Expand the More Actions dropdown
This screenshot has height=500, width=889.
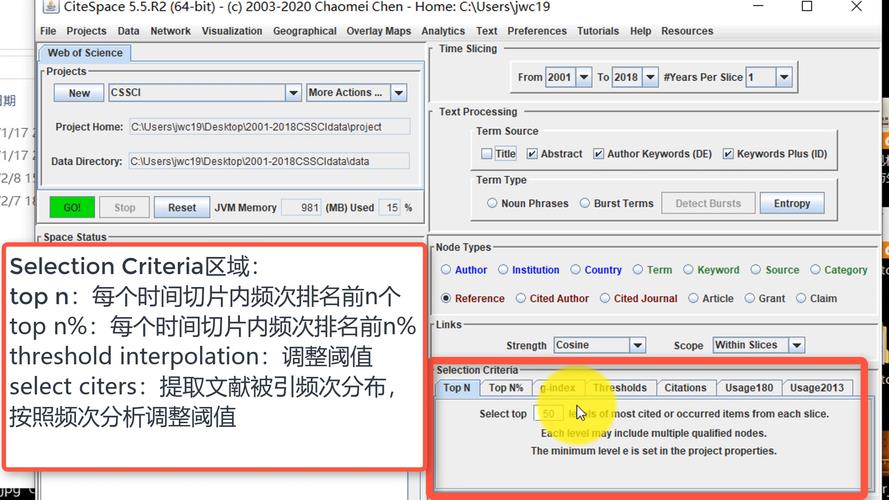point(399,93)
